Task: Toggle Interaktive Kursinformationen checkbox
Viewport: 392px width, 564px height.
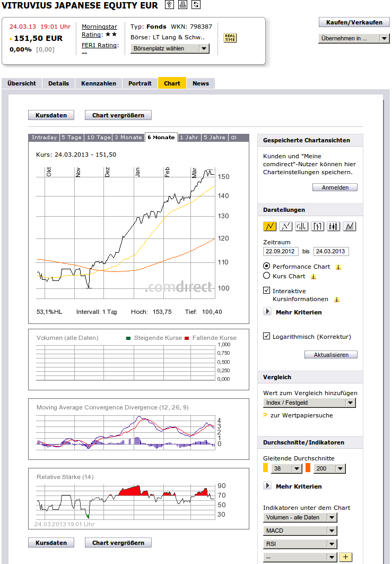Action: tap(267, 290)
